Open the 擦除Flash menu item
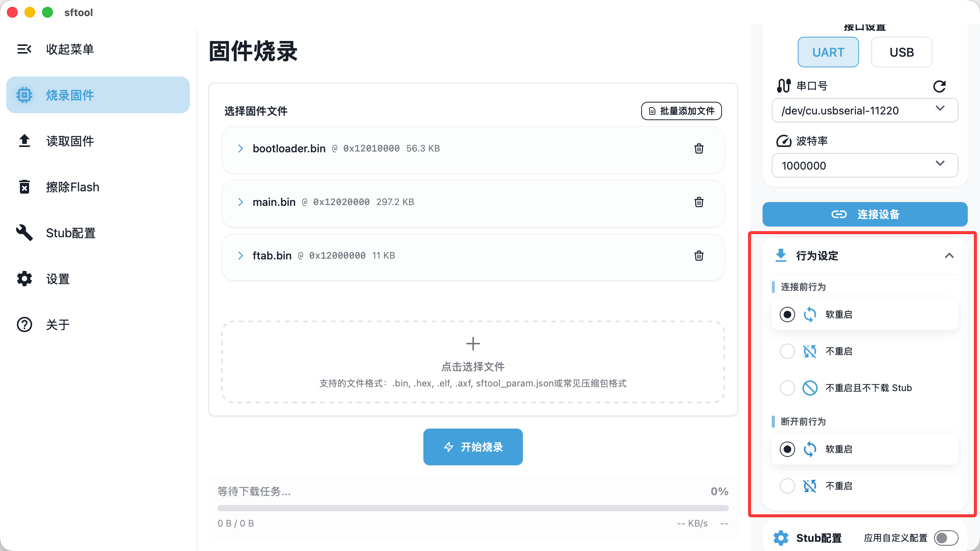This screenshot has height=551, width=980. coord(72,187)
